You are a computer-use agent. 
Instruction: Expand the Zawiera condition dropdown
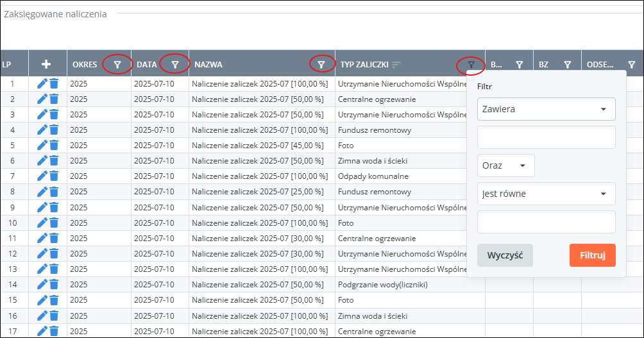[x=546, y=109]
